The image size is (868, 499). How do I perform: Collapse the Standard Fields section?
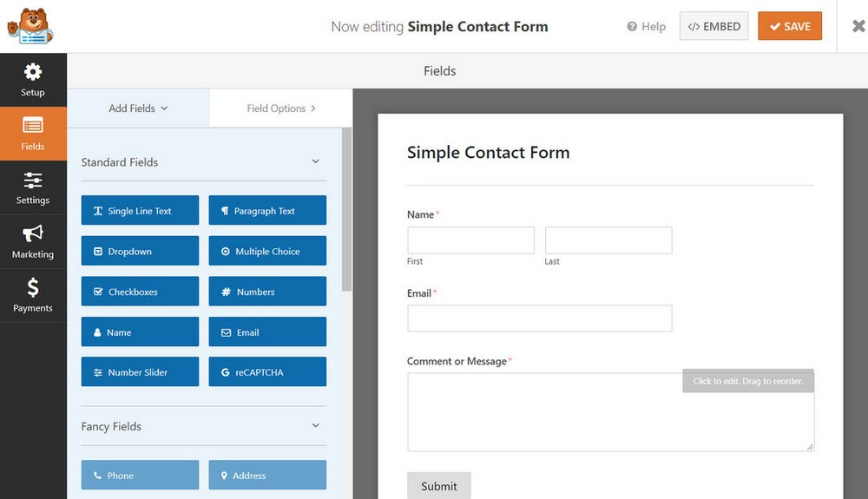[315, 162]
